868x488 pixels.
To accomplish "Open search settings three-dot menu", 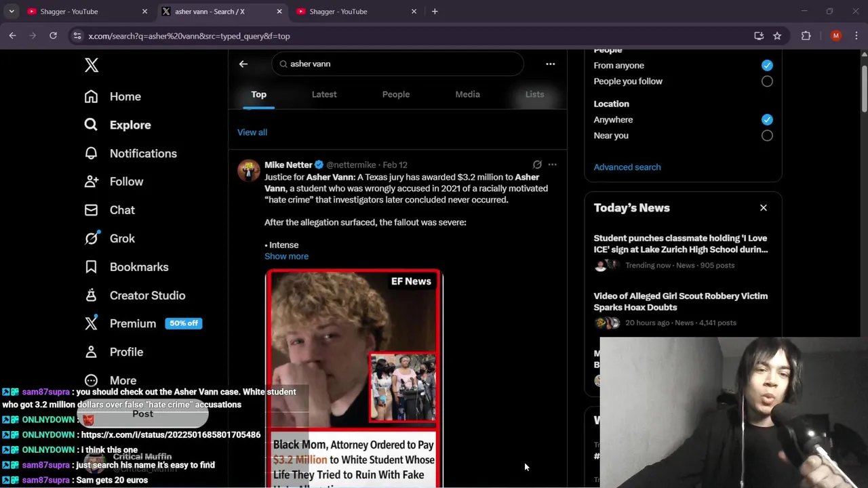I will pyautogui.click(x=551, y=64).
